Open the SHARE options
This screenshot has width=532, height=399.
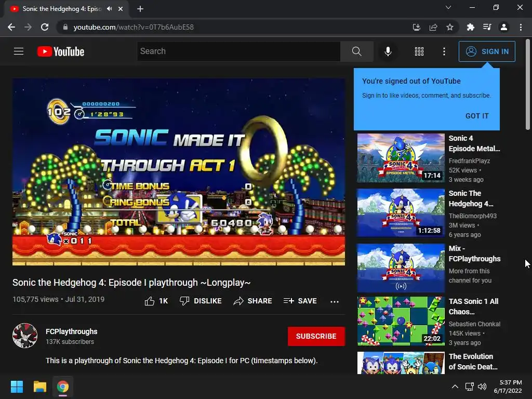tap(252, 301)
